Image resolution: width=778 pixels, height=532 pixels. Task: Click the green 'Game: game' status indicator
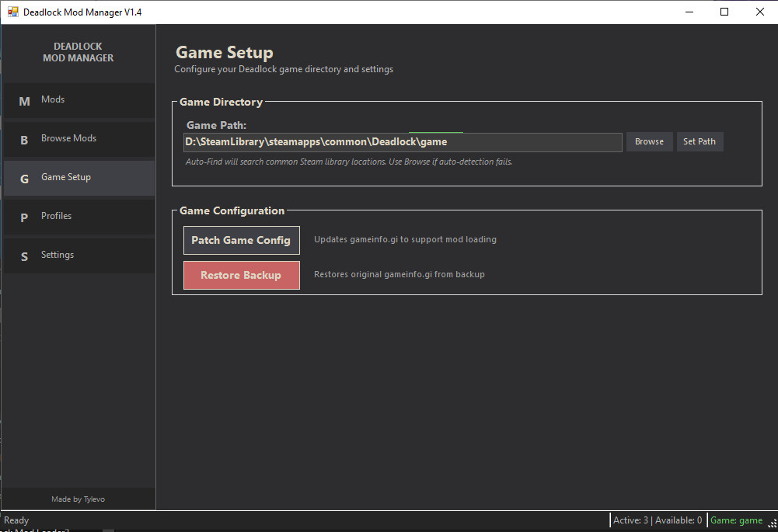(737, 520)
